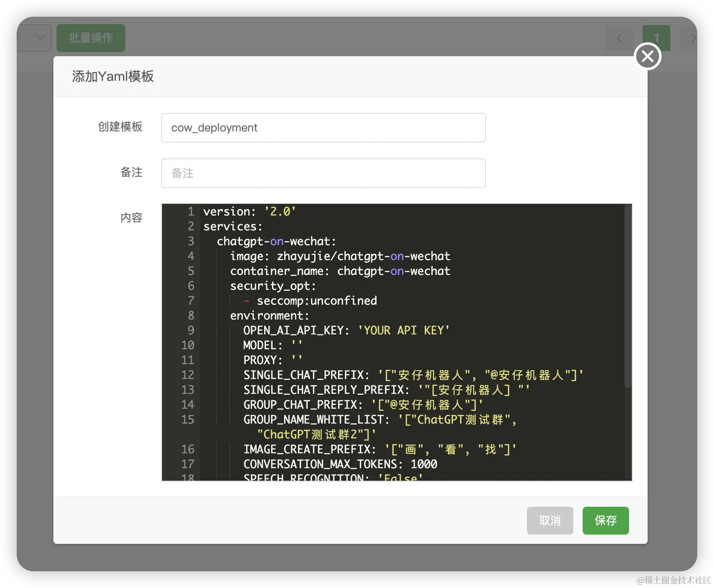This screenshot has width=714, height=588.
Task: Click the SINGLE_CHAT_PREFIX line
Action: pos(413,375)
